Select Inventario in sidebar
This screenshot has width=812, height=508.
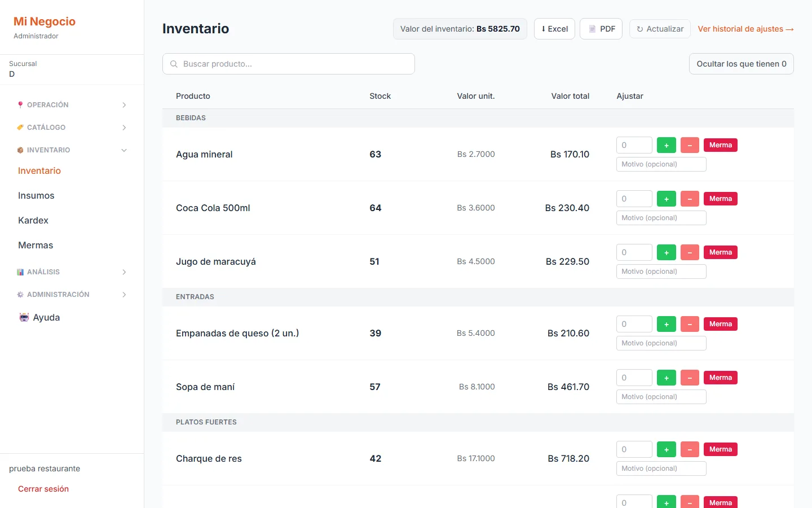coord(39,170)
